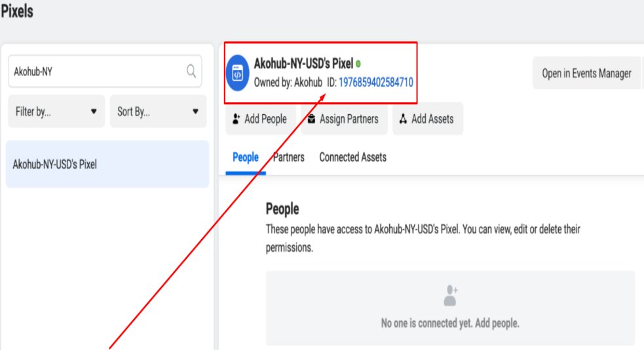Switch to the Connected Assets tab
The width and height of the screenshot is (644, 350).
(x=353, y=157)
